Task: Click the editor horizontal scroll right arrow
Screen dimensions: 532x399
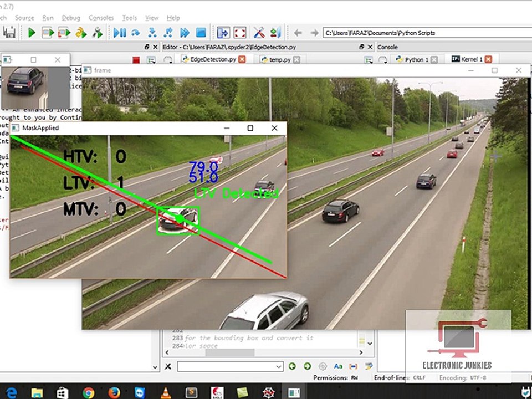Action: (361, 352)
